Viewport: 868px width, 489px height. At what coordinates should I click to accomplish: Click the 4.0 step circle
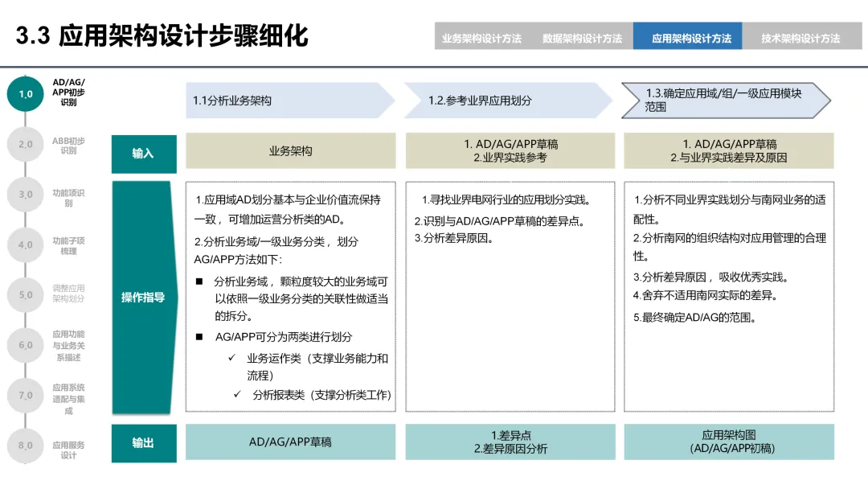[x=26, y=244]
